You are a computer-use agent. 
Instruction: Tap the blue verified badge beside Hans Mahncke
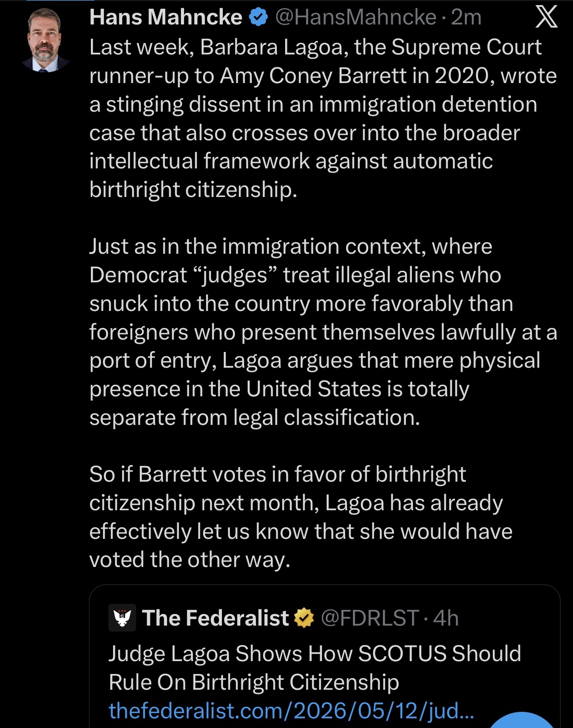pos(258,17)
